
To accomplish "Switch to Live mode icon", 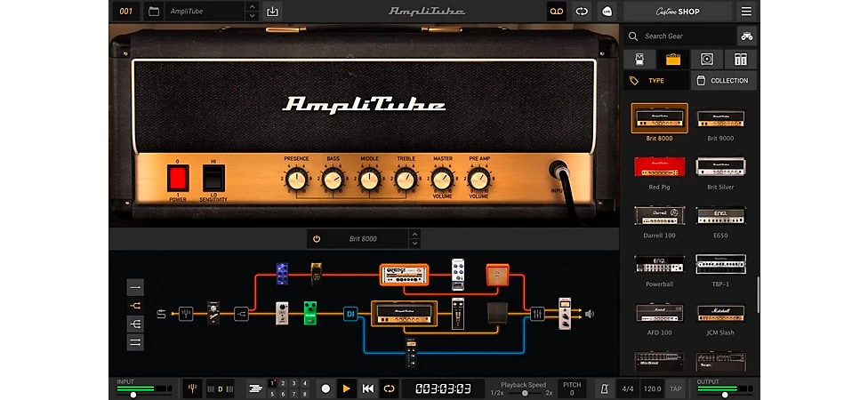I will [x=607, y=11].
